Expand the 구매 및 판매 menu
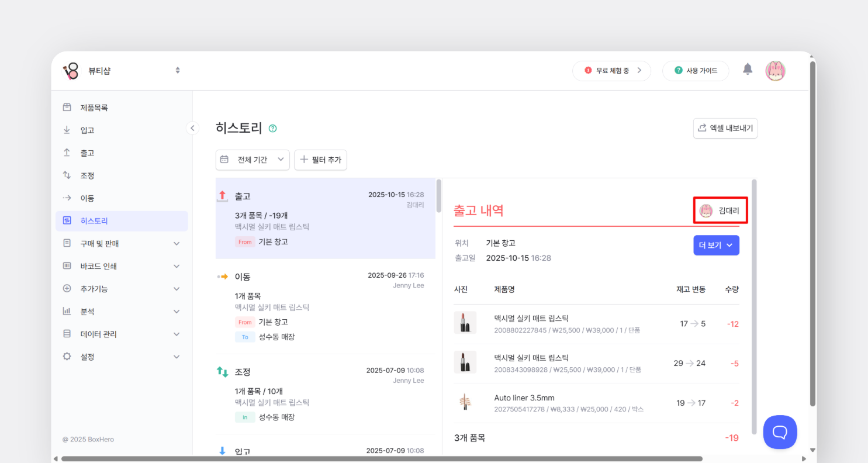This screenshot has width=868, height=463. click(x=123, y=243)
